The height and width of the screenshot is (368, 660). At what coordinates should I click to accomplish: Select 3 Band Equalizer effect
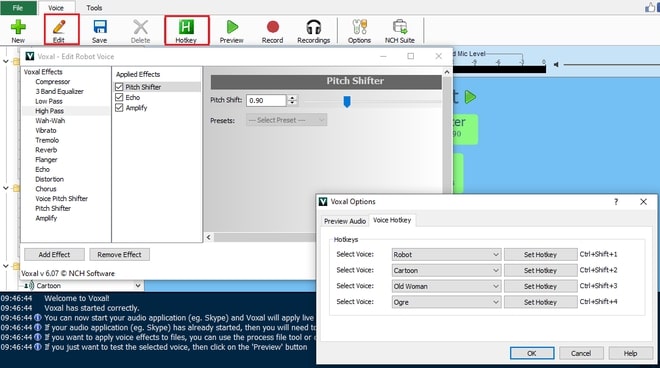click(59, 91)
